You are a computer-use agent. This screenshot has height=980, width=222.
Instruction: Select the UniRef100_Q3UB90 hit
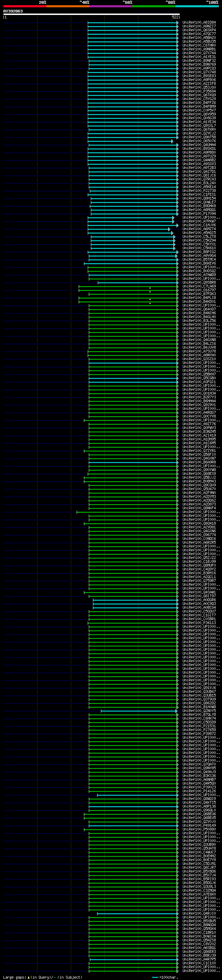tap(199, 844)
